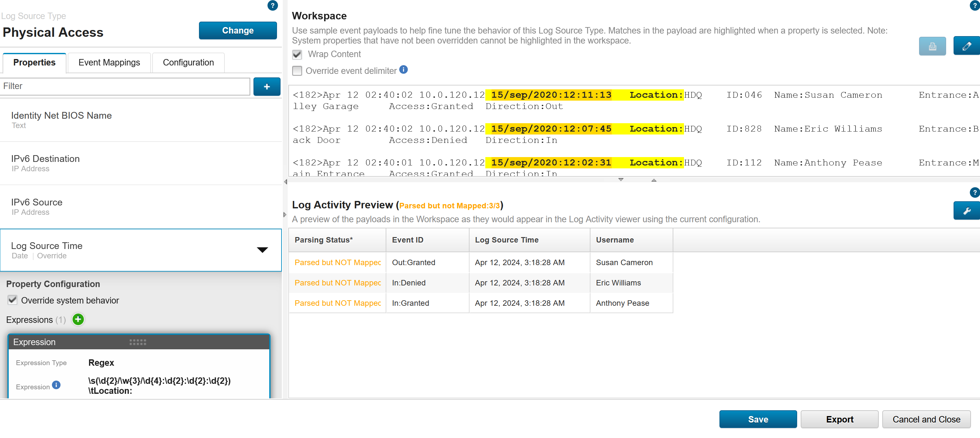Click the Workspace edit pencil icon
The width and height of the screenshot is (980, 438).
pyautogui.click(x=966, y=46)
